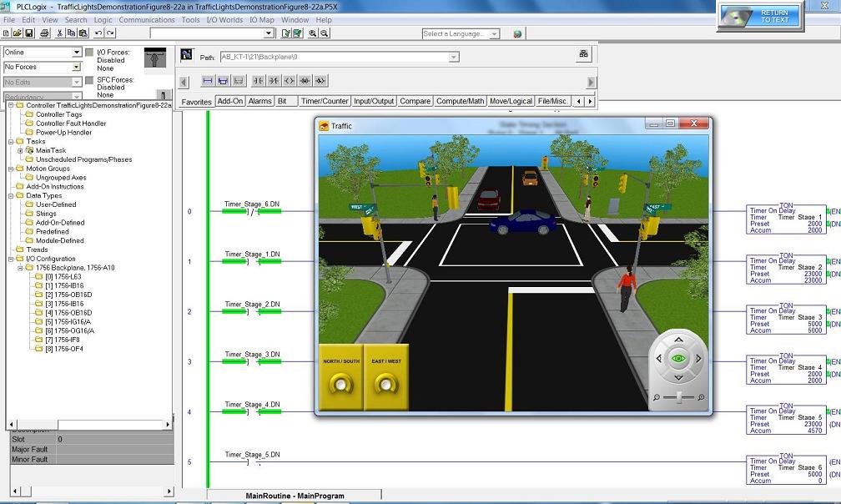
Task: Click the Cut scissors icon
Action: pos(59,33)
